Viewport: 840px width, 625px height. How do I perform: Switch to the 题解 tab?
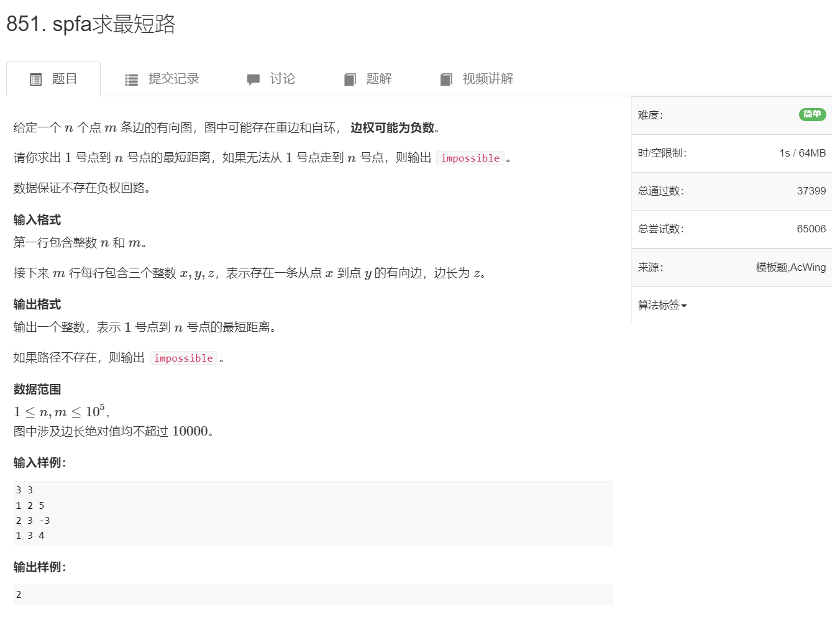[x=368, y=79]
